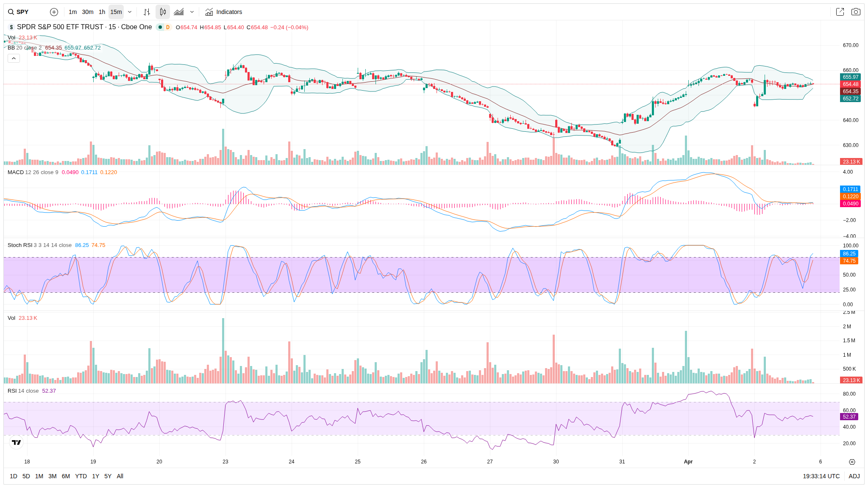Take a snapshot with camera icon

(856, 12)
